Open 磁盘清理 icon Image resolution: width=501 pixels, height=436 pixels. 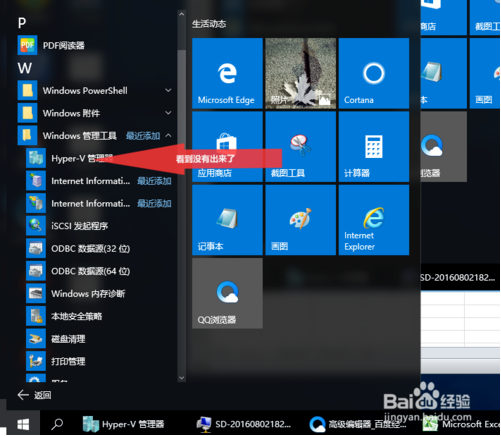[36, 339]
